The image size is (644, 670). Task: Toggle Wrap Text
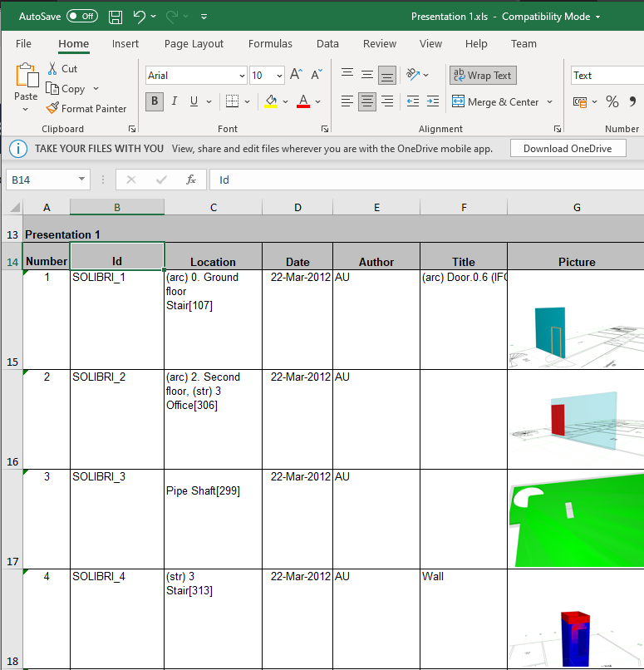(x=483, y=75)
